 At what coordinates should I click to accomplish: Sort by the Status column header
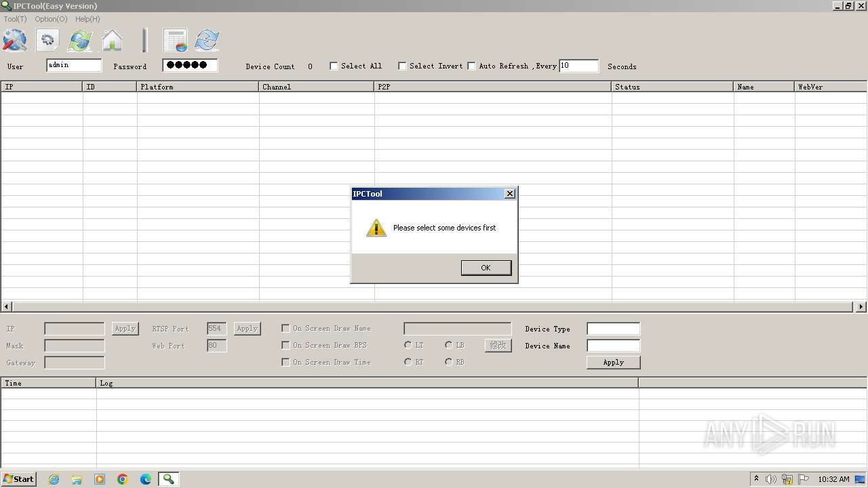[673, 87]
